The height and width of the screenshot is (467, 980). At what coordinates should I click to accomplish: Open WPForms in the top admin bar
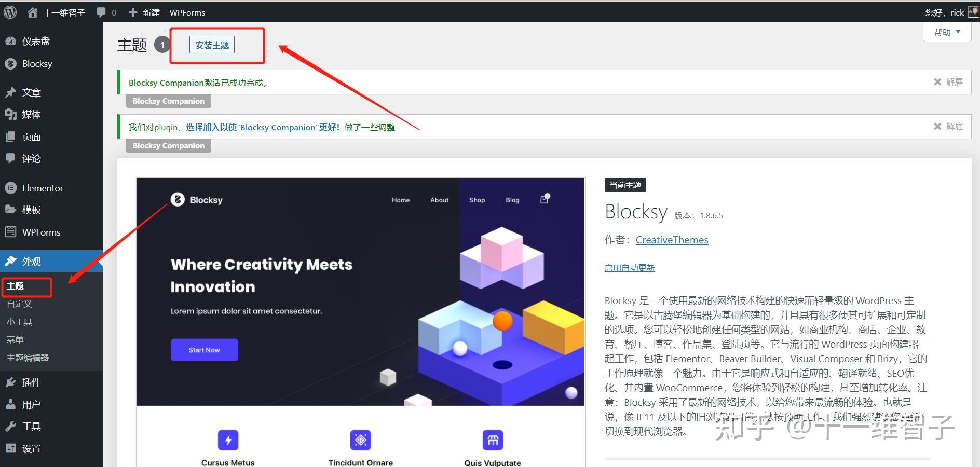point(187,12)
